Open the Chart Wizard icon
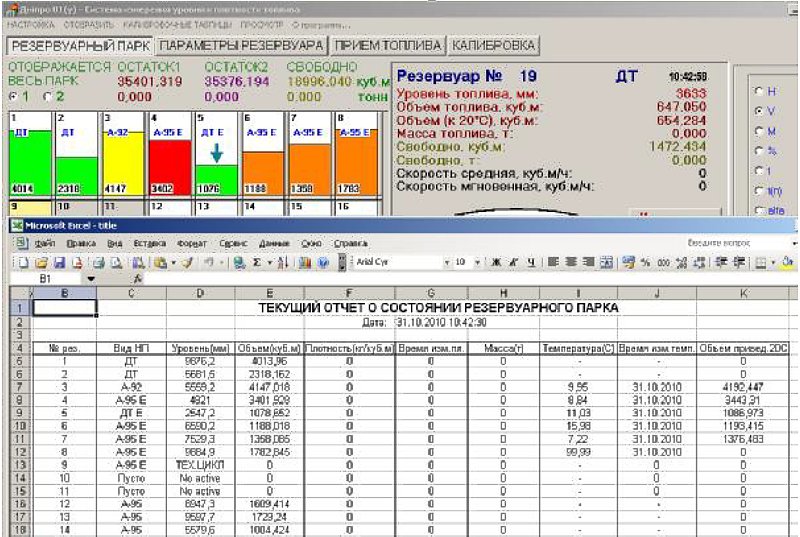This screenshot has width=800, height=537. (305, 263)
